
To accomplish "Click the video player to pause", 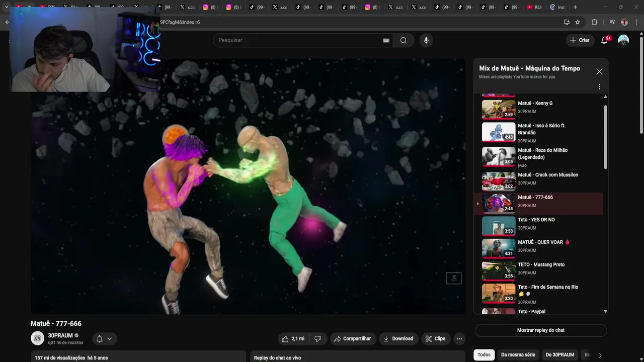I will click(248, 187).
